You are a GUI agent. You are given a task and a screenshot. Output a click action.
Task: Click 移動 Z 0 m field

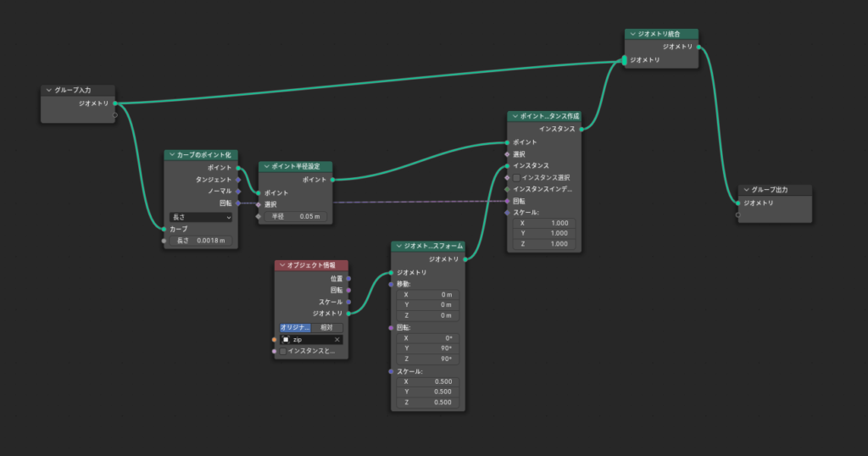point(427,315)
